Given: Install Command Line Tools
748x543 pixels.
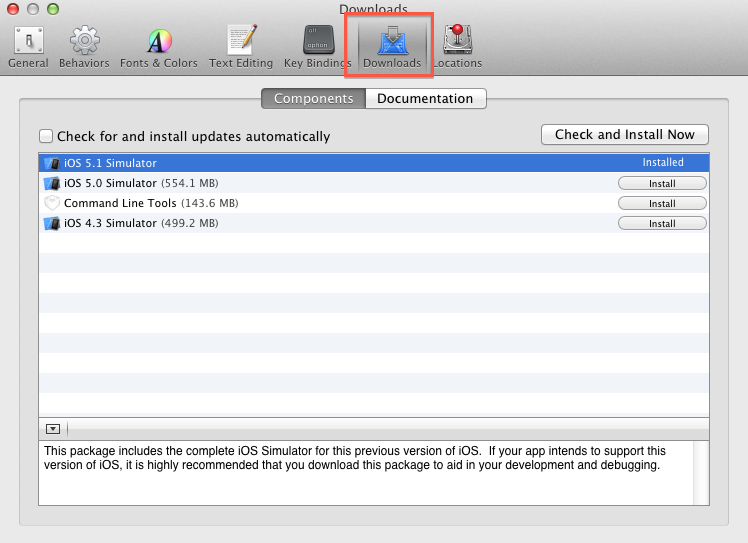Looking at the screenshot, I should 662,203.
